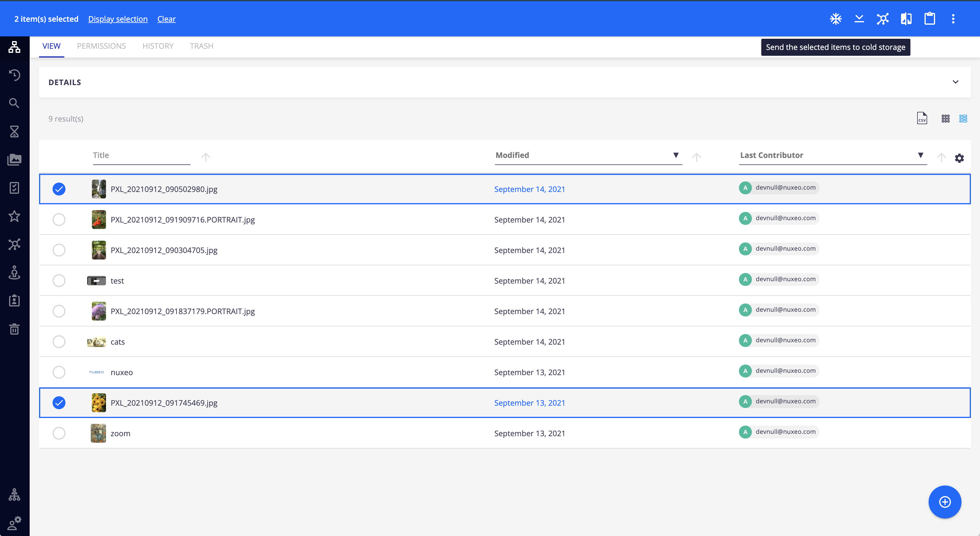Open the three-dot more actions menu
980x536 pixels.
point(953,19)
